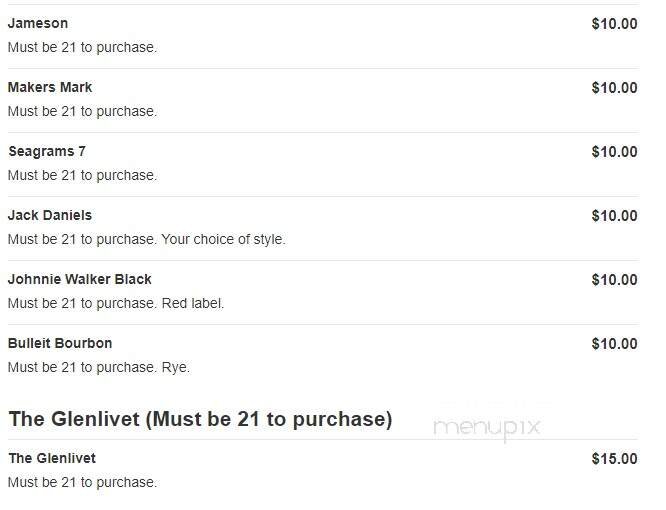The height and width of the screenshot is (510, 666).
Task: Click the 'Red label' description text
Action: pos(192,303)
